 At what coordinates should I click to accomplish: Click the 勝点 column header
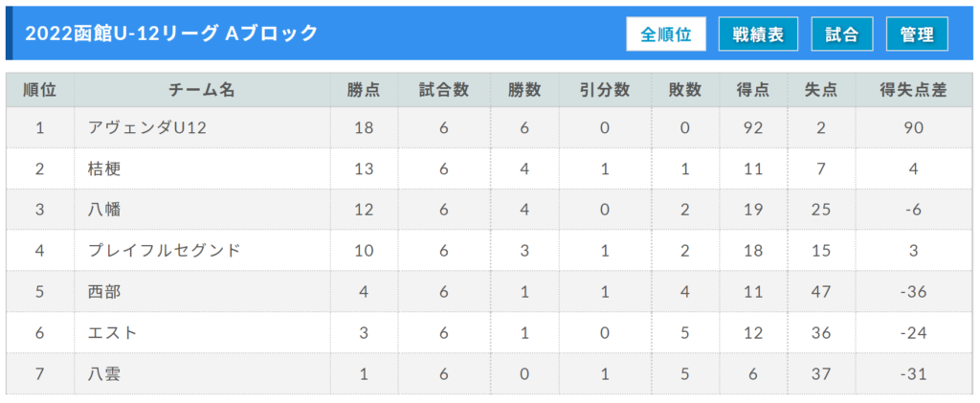pos(364,91)
